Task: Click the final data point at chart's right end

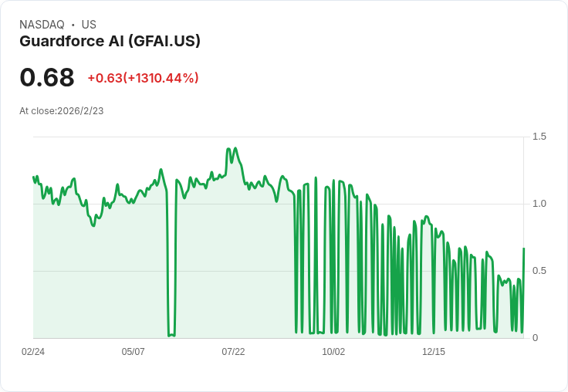Action: tap(524, 248)
